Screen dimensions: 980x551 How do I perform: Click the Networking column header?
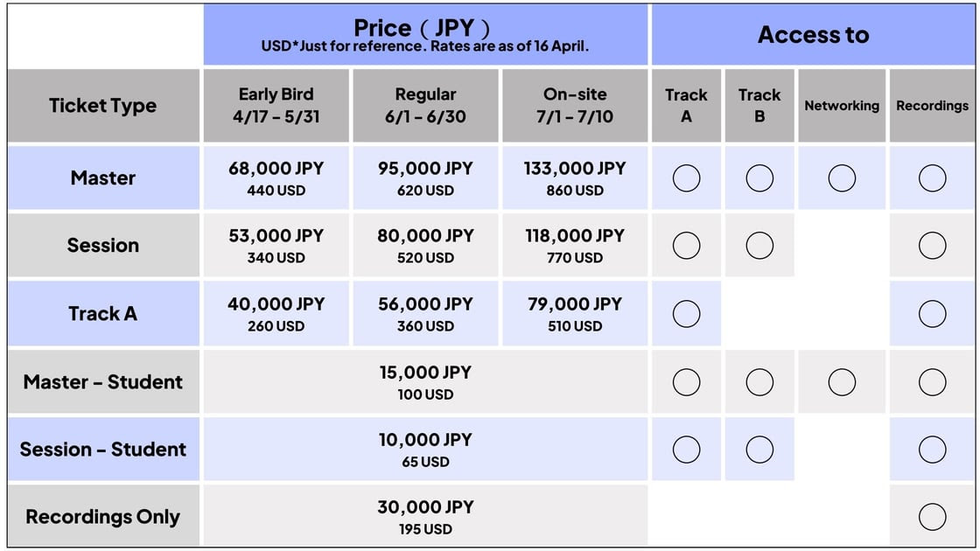pos(842,106)
